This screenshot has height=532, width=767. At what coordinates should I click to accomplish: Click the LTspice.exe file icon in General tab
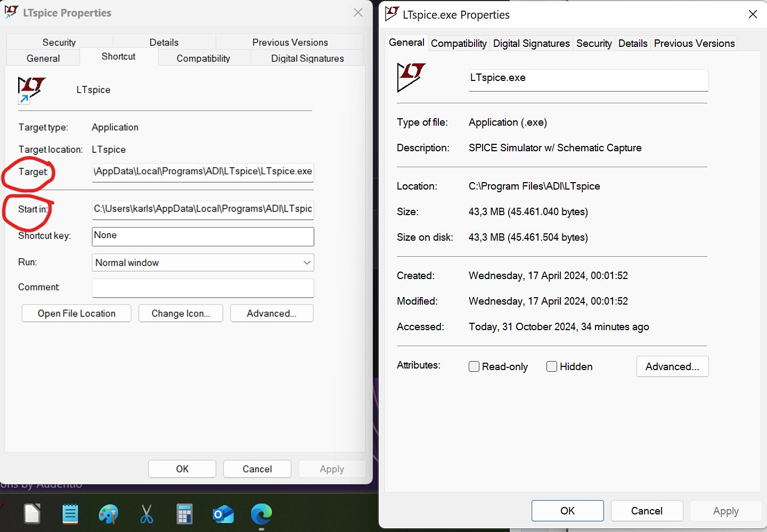point(411,77)
